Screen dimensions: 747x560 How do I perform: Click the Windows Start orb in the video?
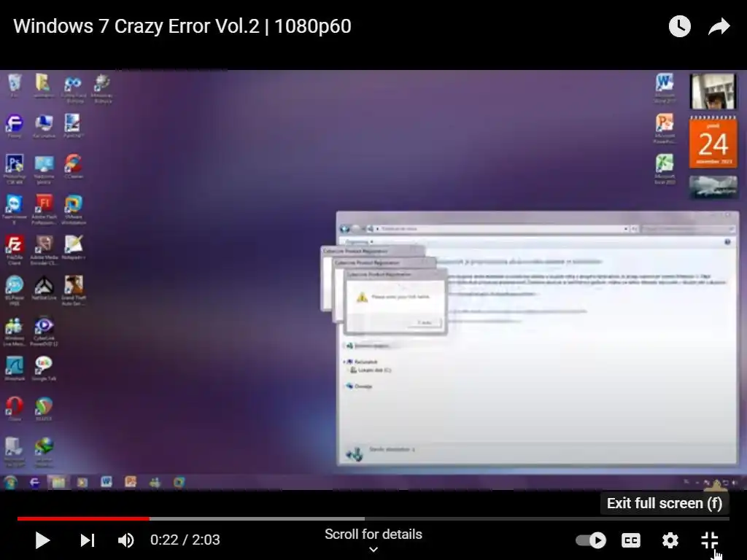tap(10, 483)
